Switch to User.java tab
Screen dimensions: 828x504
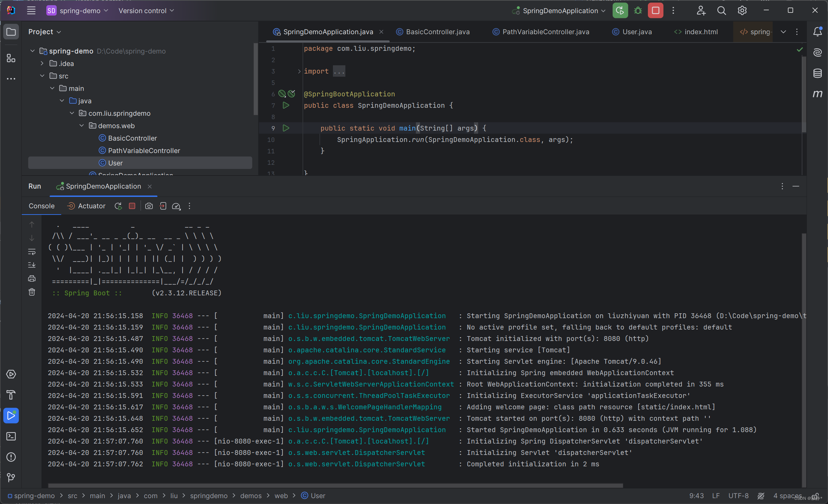tap(632, 32)
